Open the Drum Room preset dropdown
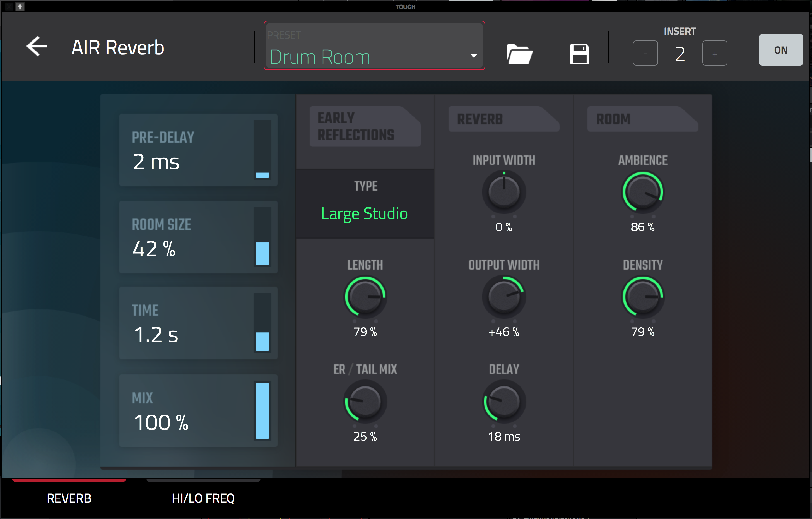 coord(374,45)
